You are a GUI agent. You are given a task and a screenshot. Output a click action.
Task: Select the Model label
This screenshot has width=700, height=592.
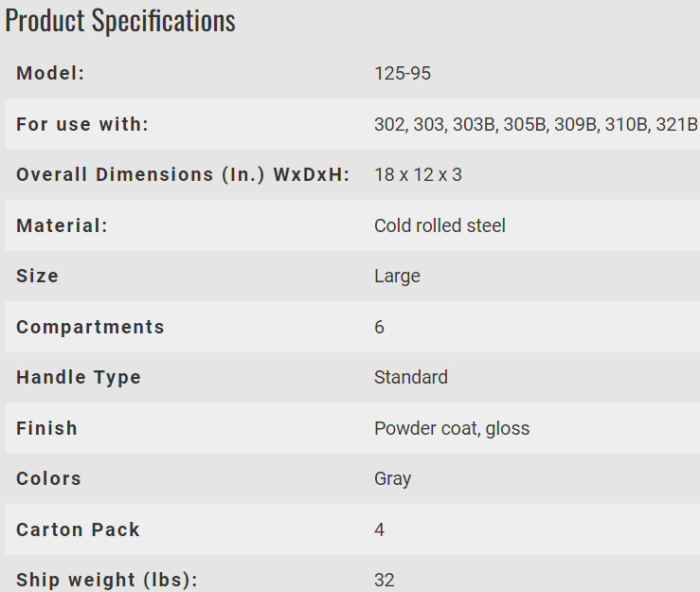(x=50, y=73)
